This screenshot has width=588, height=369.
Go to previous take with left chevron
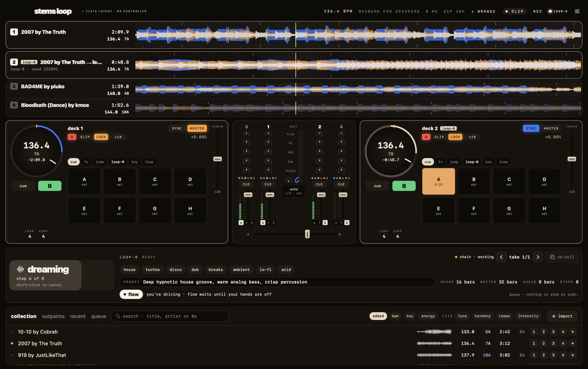coord(501,257)
